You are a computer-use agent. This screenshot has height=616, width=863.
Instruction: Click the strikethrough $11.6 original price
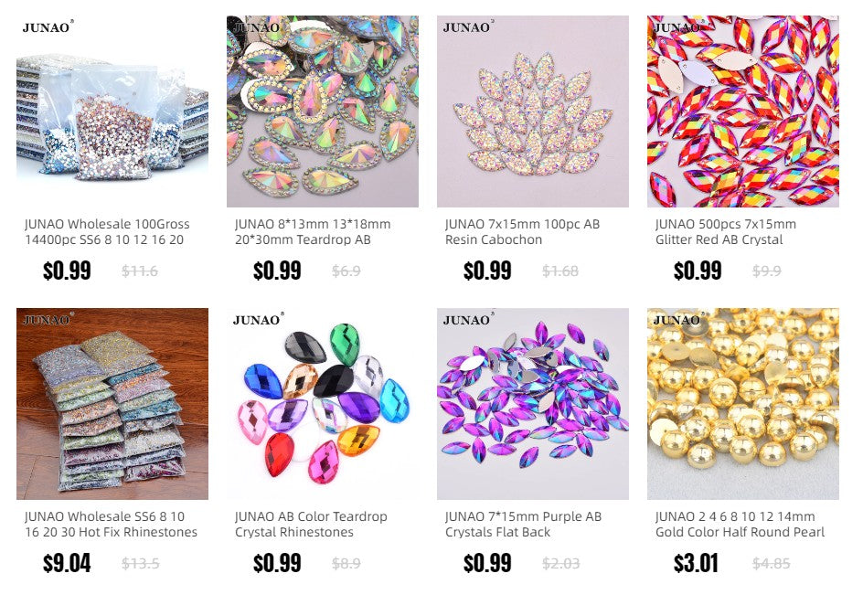pyautogui.click(x=140, y=271)
